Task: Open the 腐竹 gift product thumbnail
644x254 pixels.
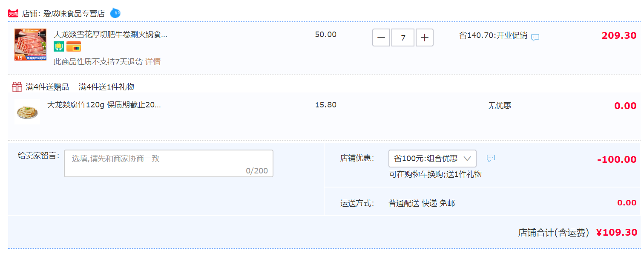Action: pyautogui.click(x=27, y=112)
